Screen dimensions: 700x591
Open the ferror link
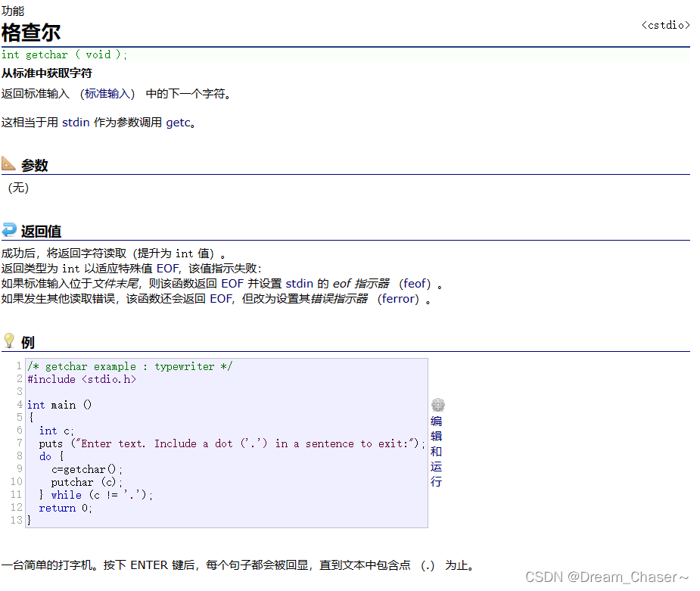coord(398,299)
